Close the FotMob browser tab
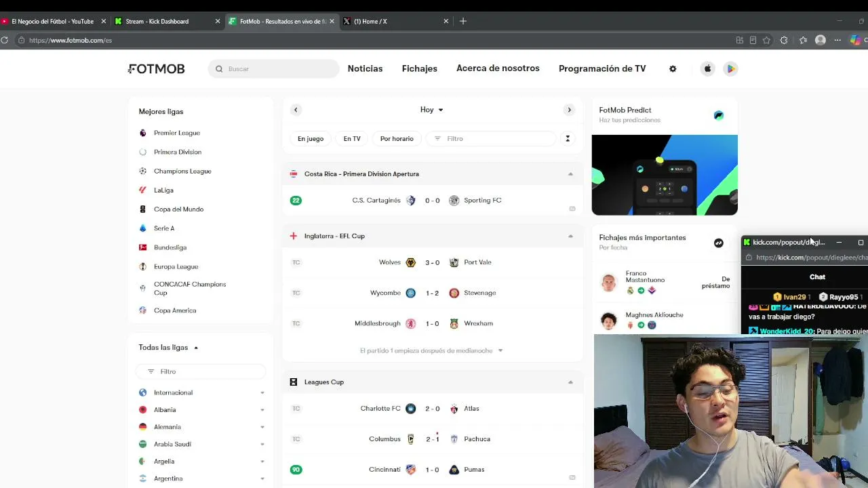The width and height of the screenshot is (868, 488). point(332,21)
